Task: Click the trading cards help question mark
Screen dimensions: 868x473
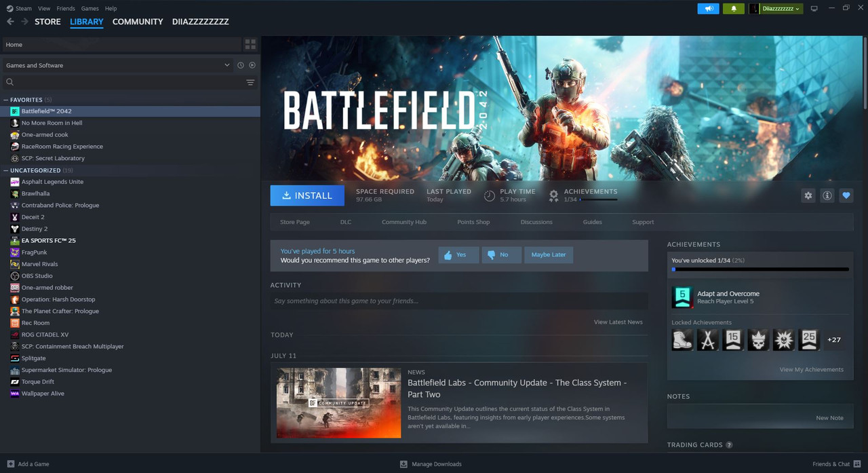Action: point(729,445)
